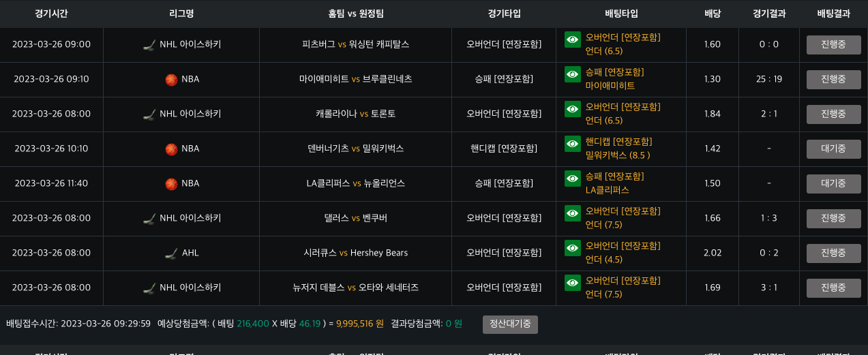Toggle the eye icon on Pittsburgh bet row
The image size is (868, 355).
572,40
